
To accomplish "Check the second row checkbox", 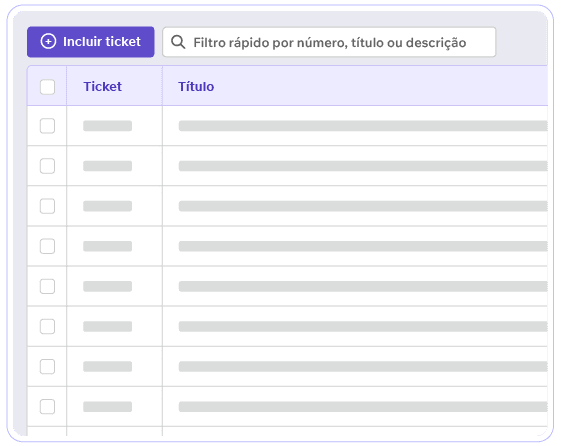I will 47,166.
